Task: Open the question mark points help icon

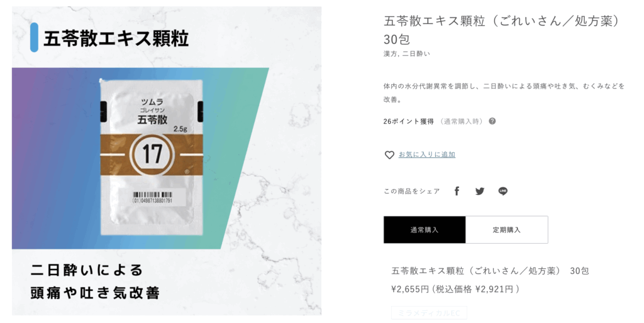Action: pos(492,121)
